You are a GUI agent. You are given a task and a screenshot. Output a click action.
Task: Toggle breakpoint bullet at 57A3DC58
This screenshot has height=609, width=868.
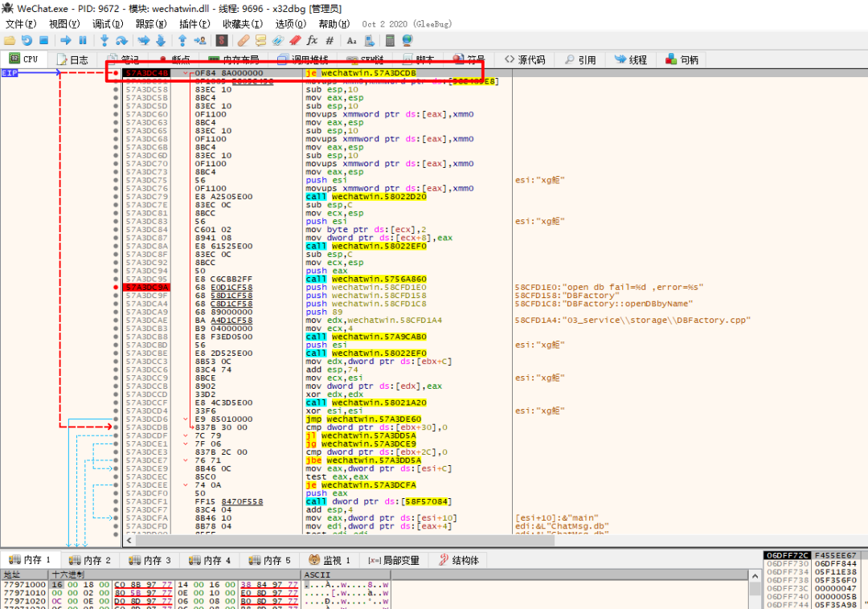tap(115, 90)
